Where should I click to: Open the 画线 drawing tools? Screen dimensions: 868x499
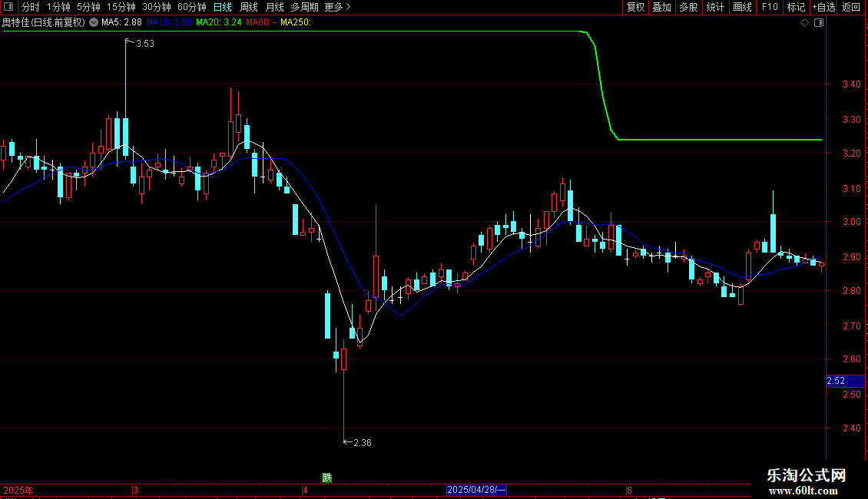pos(742,7)
